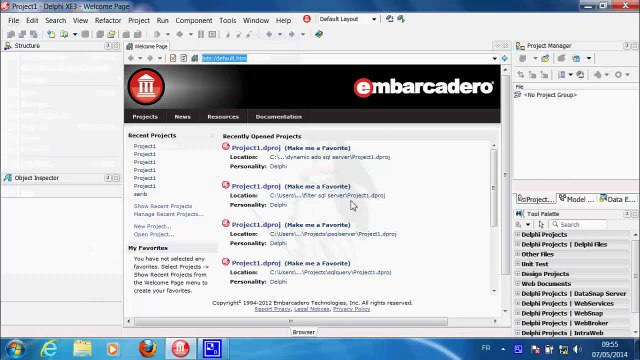
Task: Click the Embarcadero red building logo
Action: [x=146, y=87]
